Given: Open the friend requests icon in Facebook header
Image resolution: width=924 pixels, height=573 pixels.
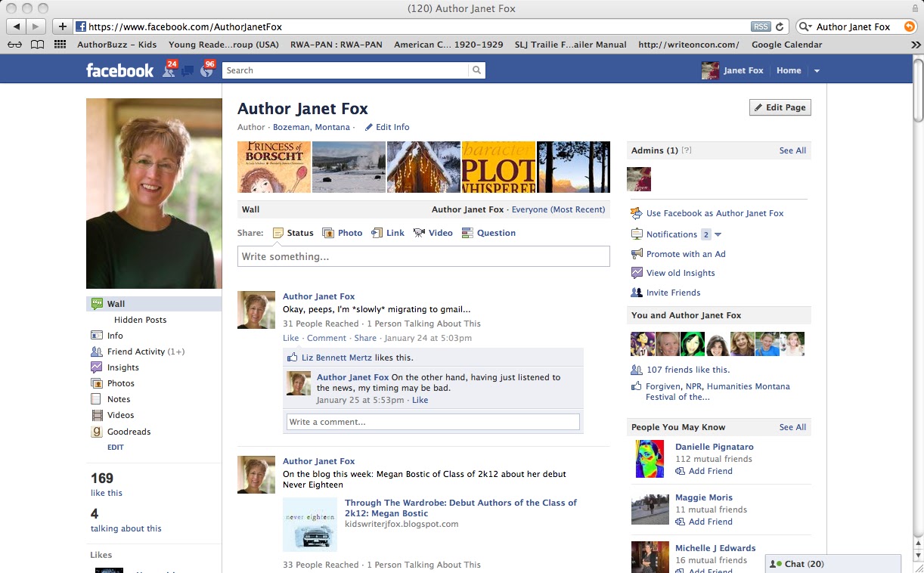Looking at the screenshot, I should click(x=168, y=70).
